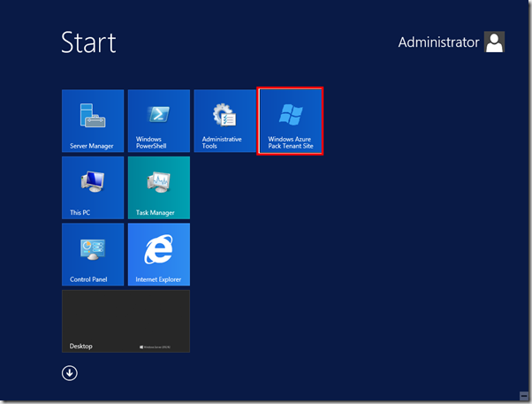Open the This PC tile
The height and width of the screenshot is (404, 532).
pyautogui.click(x=93, y=187)
